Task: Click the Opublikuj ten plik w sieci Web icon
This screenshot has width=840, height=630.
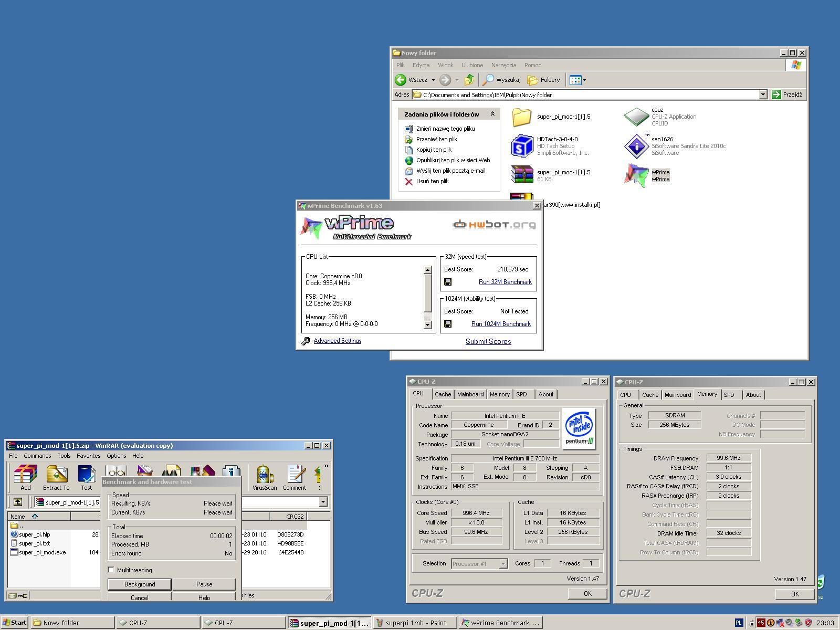Action: pyautogui.click(x=409, y=160)
